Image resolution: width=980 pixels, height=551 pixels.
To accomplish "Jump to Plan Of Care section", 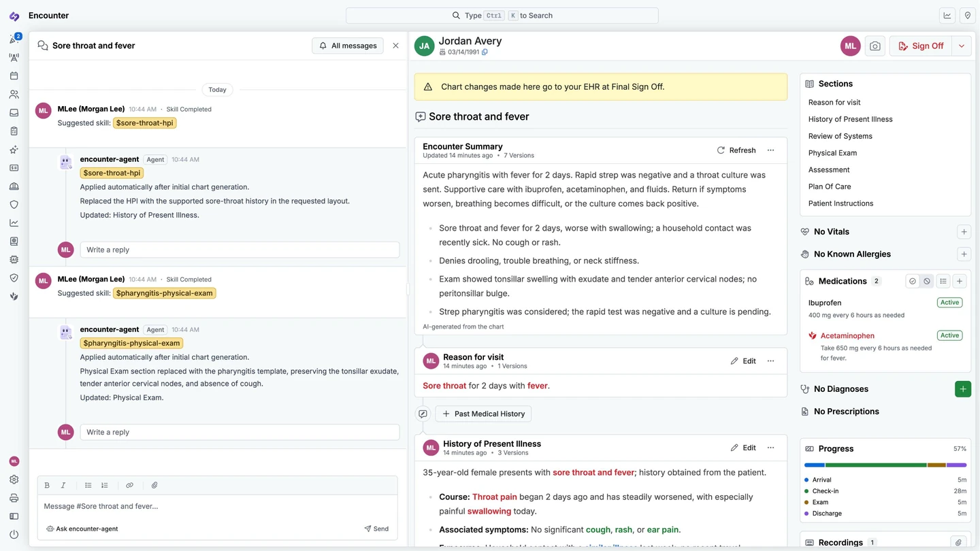I will point(830,186).
